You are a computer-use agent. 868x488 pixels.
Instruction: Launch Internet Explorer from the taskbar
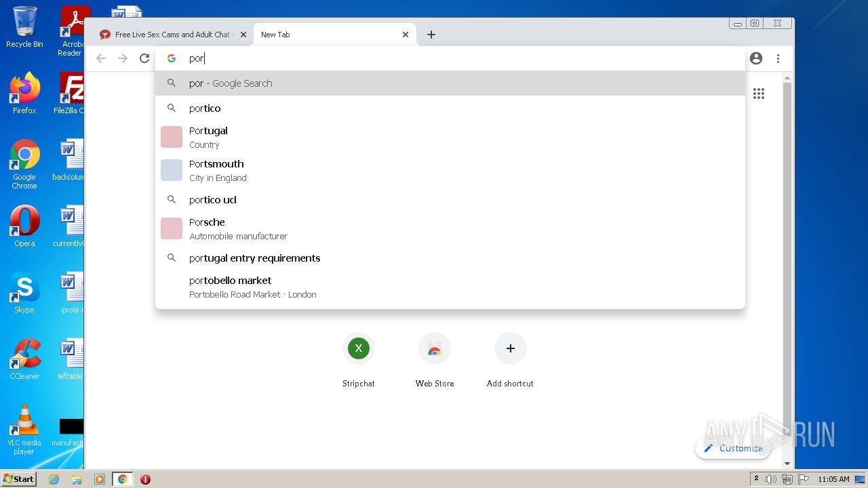coord(54,479)
